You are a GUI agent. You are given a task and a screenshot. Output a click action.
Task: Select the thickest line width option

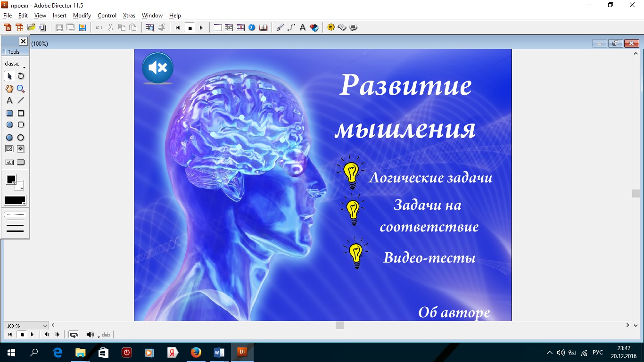click(x=15, y=231)
